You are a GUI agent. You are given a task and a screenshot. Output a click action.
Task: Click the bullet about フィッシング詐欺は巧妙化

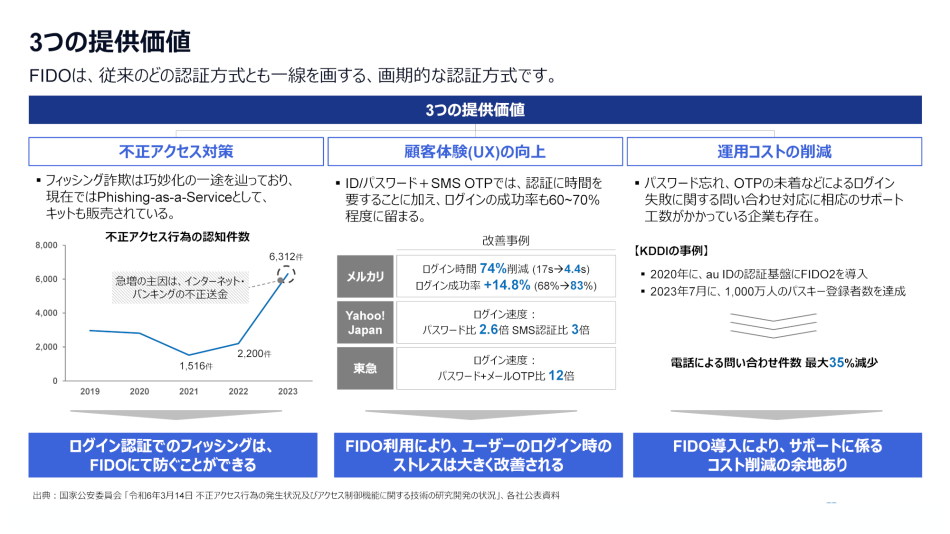[x=165, y=197]
